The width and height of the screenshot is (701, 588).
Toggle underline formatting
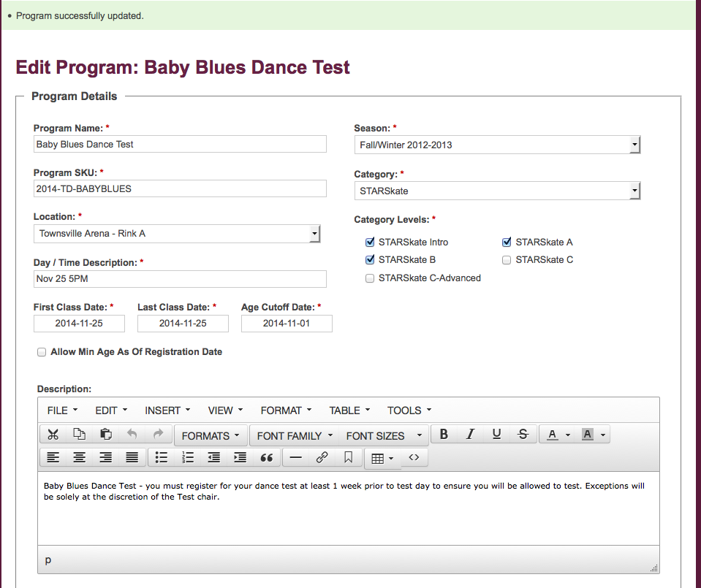pos(496,435)
